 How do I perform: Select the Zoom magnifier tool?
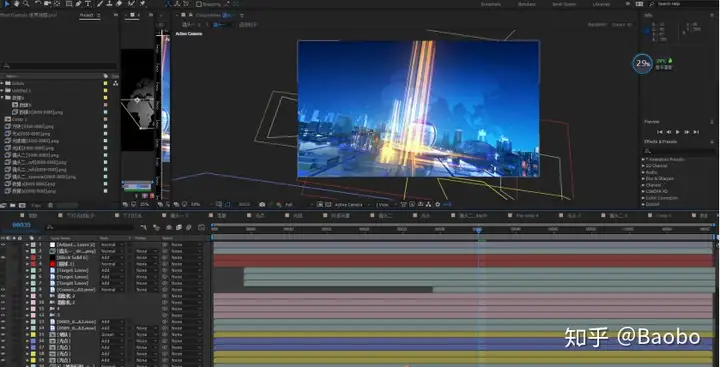tap(26, 4)
